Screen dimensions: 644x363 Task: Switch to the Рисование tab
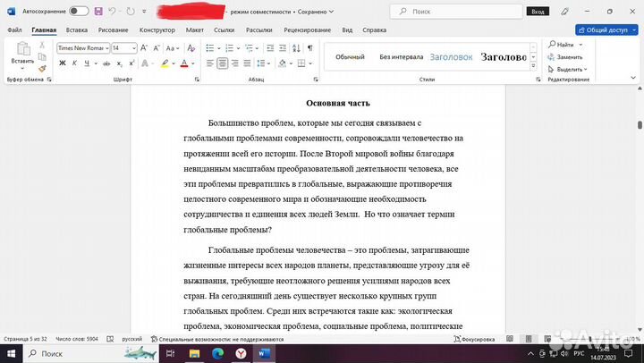(x=113, y=30)
